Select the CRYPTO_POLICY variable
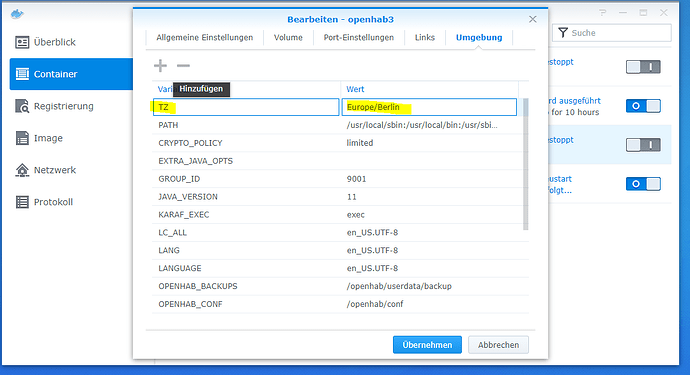Screen dimensions: 690x375 [x=190, y=143]
